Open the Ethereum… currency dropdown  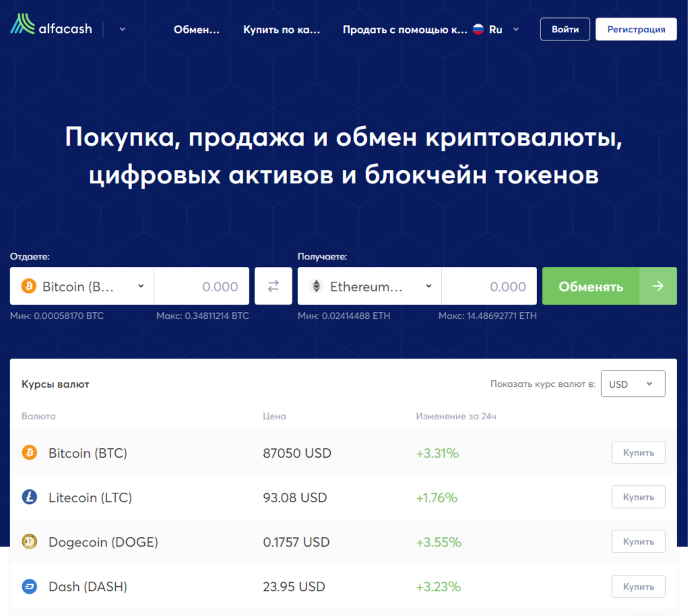click(x=369, y=286)
